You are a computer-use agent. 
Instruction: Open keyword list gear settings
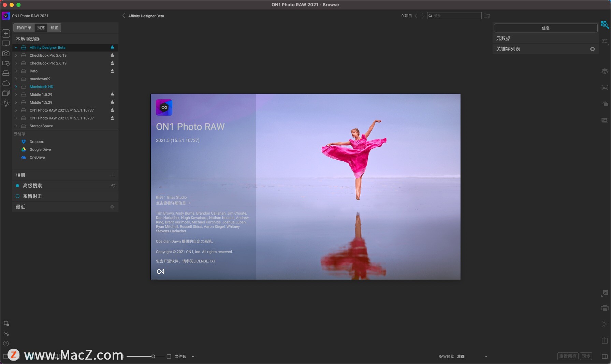(x=593, y=49)
